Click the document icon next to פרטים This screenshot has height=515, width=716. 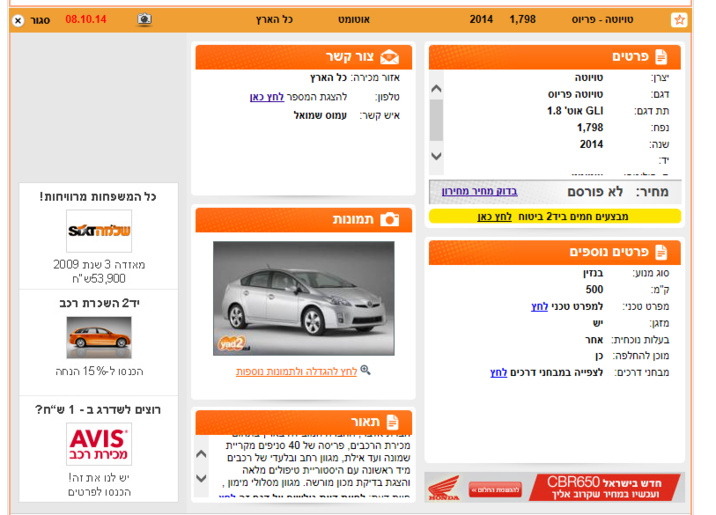(x=661, y=57)
